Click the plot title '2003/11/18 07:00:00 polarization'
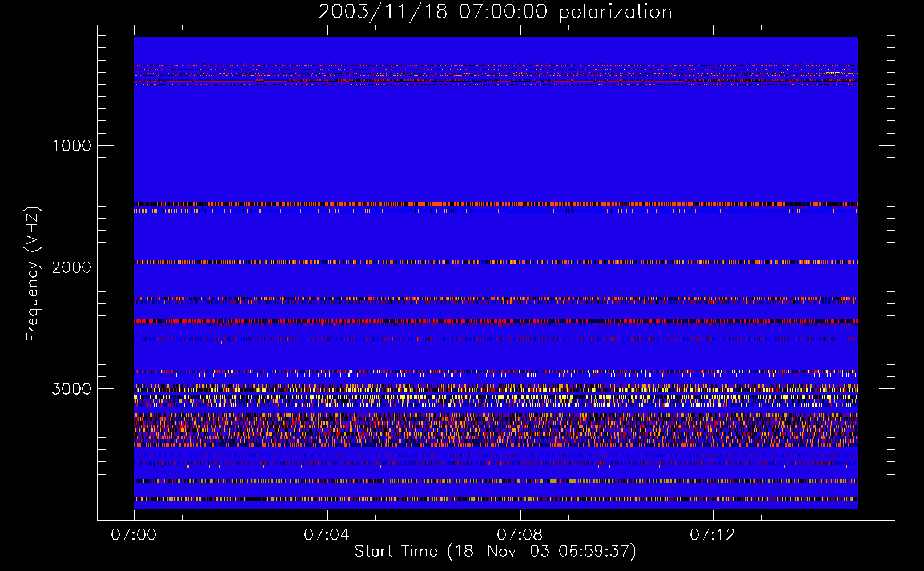The width and height of the screenshot is (924, 571). coord(495,12)
